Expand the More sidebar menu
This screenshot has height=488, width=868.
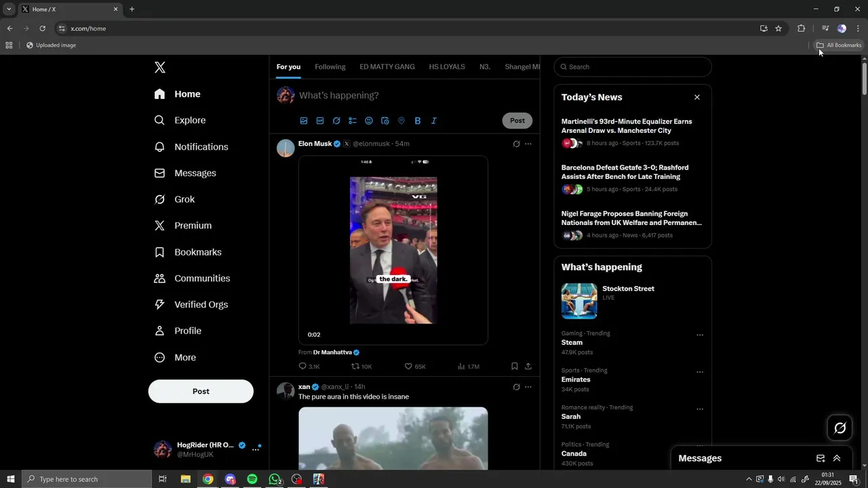(x=175, y=357)
